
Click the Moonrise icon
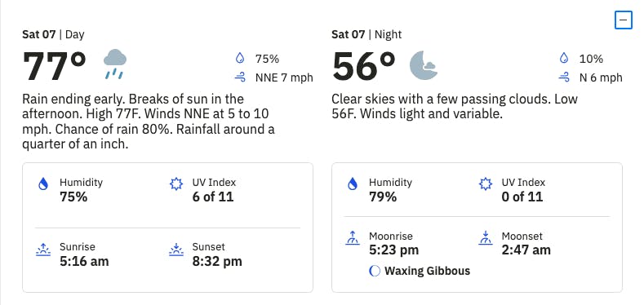click(353, 238)
